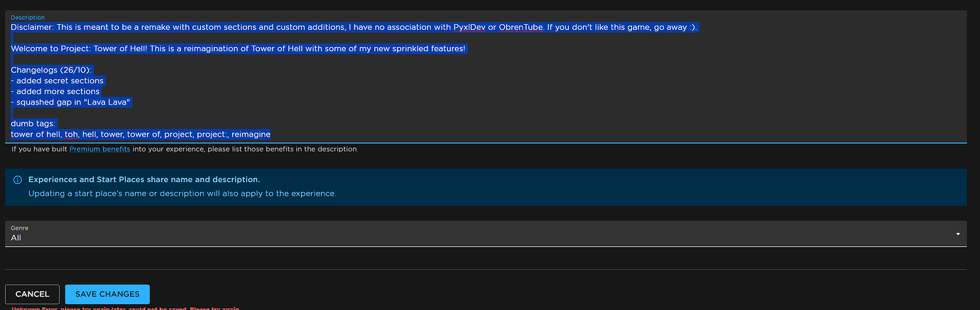Open the Genre combo box showing All
The width and height of the screenshot is (980, 310).
pos(483,234)
